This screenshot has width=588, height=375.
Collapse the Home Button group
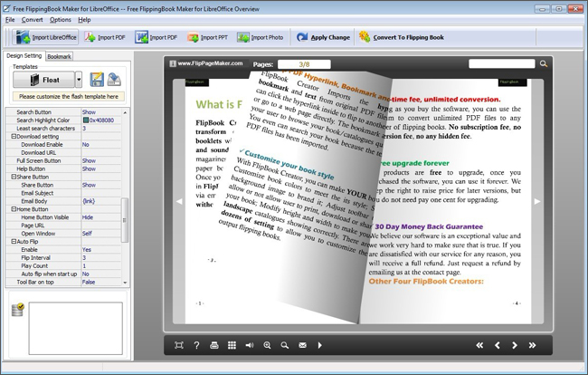[14, 209]
